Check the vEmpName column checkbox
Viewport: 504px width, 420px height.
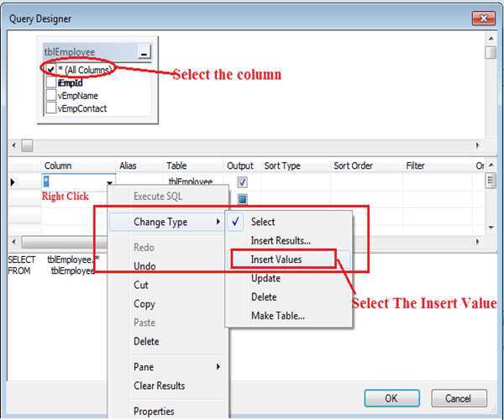[51, 96]
